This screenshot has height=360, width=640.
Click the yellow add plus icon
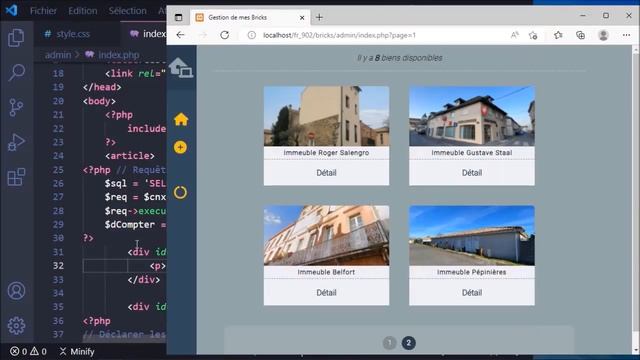[180, 147]
